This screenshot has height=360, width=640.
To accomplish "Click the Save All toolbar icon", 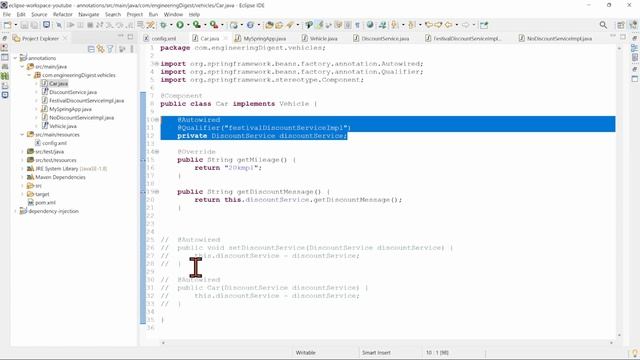I will click(34, 25).
